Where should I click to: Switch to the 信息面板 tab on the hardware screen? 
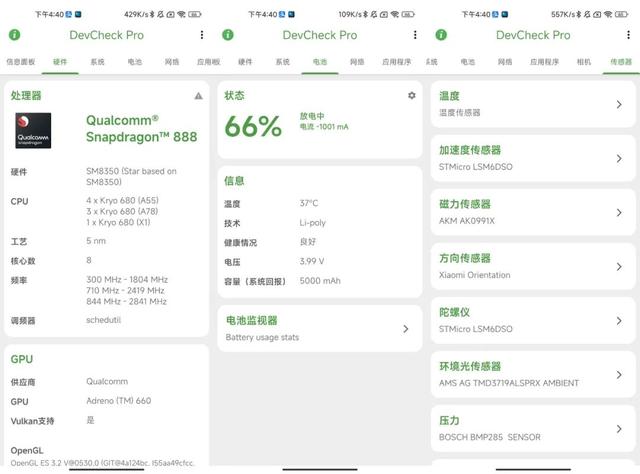20,62
